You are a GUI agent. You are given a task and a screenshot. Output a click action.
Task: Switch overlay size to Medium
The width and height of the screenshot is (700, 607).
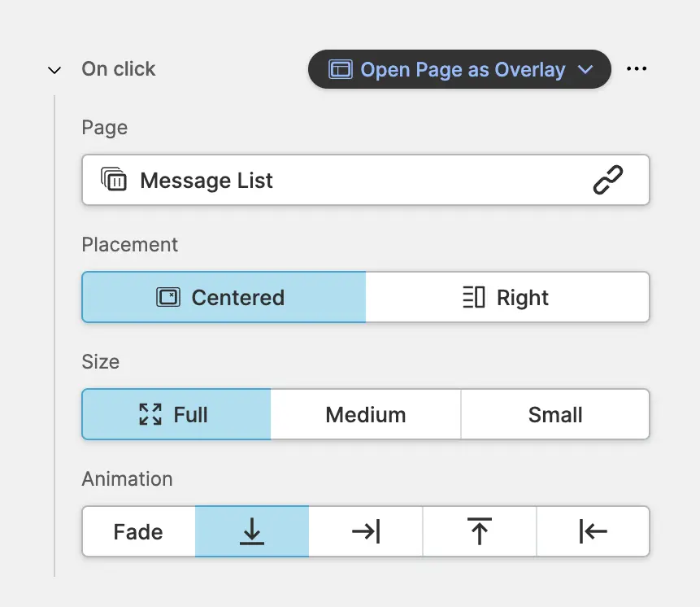pos(365,414)
